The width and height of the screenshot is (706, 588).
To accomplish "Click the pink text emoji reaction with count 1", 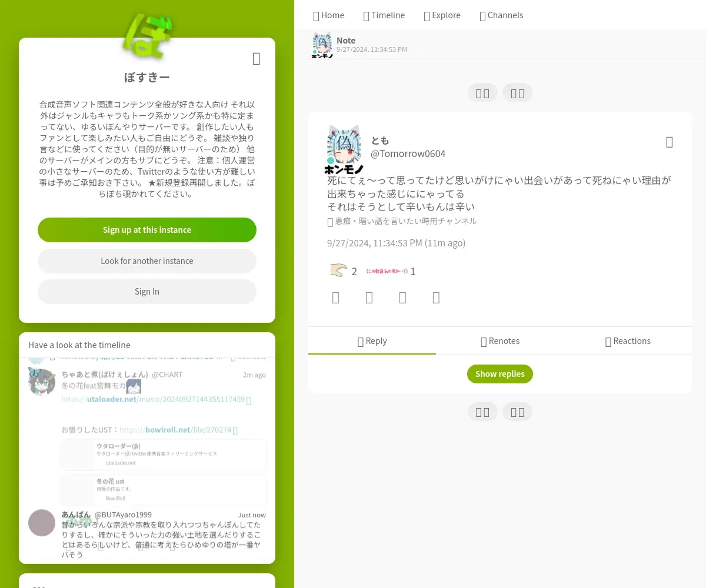I will [391, 271].
